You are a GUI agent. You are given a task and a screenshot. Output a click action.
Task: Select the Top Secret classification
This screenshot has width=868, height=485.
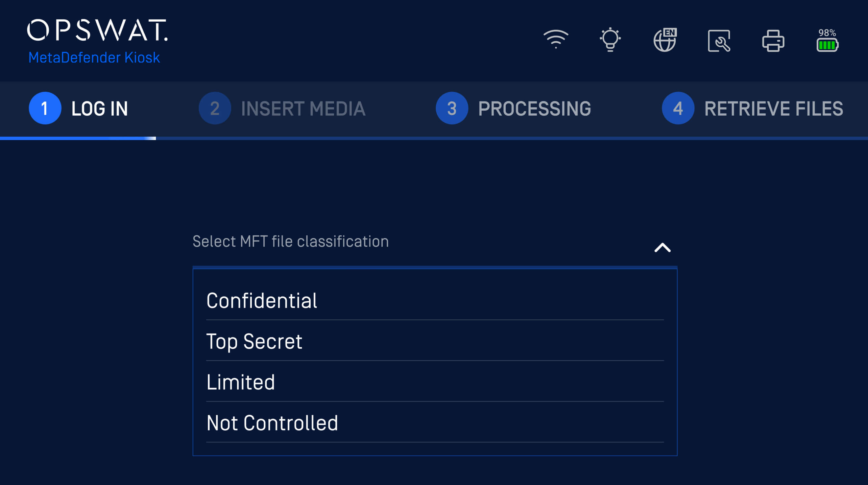tap(255, 341)
